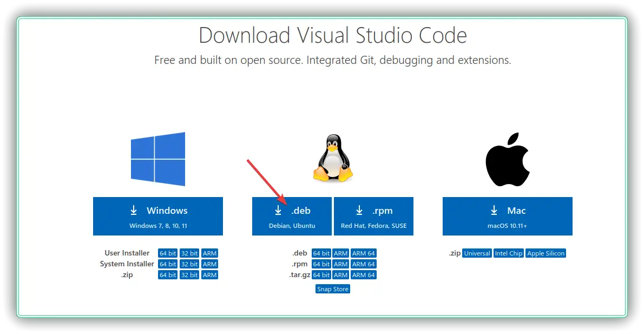Viewport: 644px width, 334px height.
Task: Select System Installer ARM
Action: [209, 264]
